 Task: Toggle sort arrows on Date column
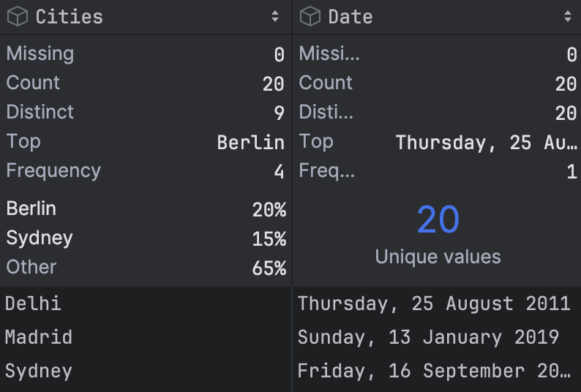568,16
